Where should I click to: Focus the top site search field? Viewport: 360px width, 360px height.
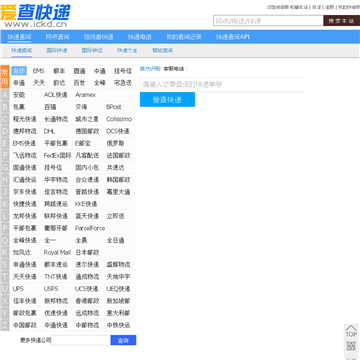(x=268, y=21)
